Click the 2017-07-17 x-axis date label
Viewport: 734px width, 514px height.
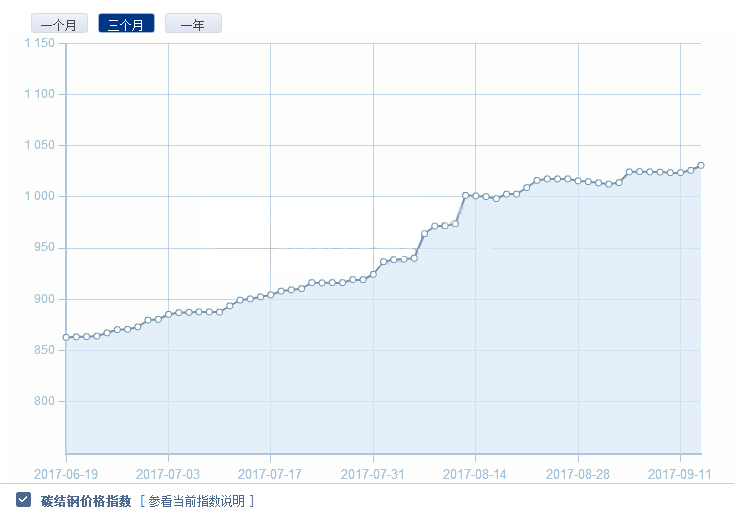point(270,473)
